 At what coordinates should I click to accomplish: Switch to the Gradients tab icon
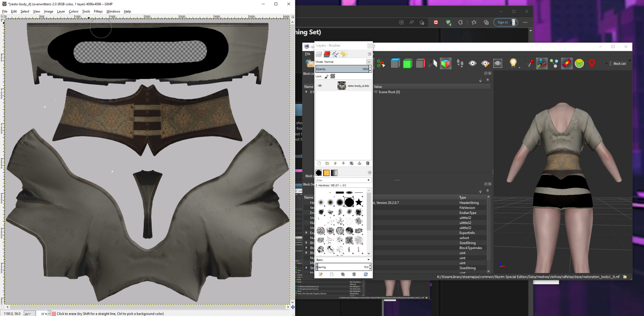tap(334, 173)
